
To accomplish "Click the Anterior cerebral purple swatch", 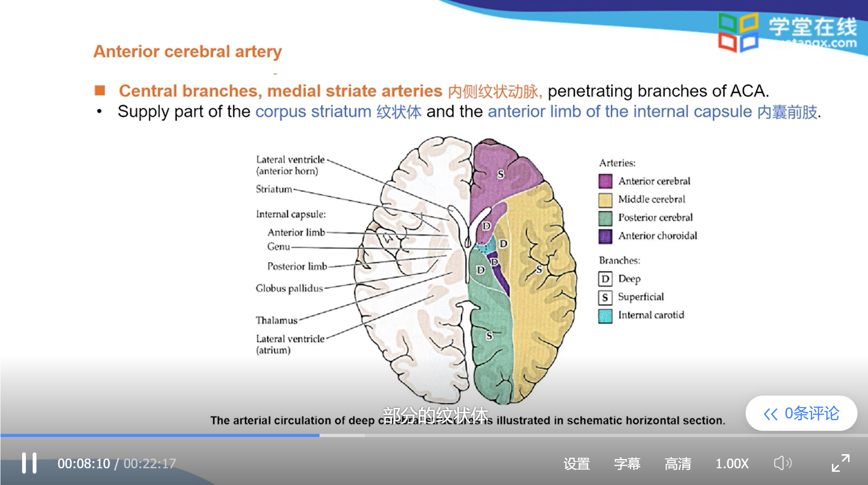I will coord(605,181).
